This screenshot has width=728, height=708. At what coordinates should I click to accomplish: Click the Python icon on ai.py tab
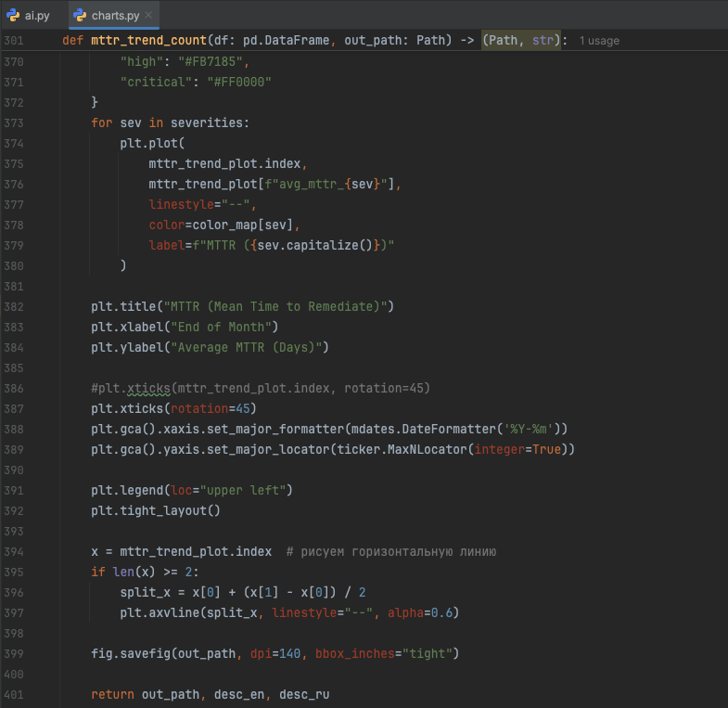coord(14,16)
